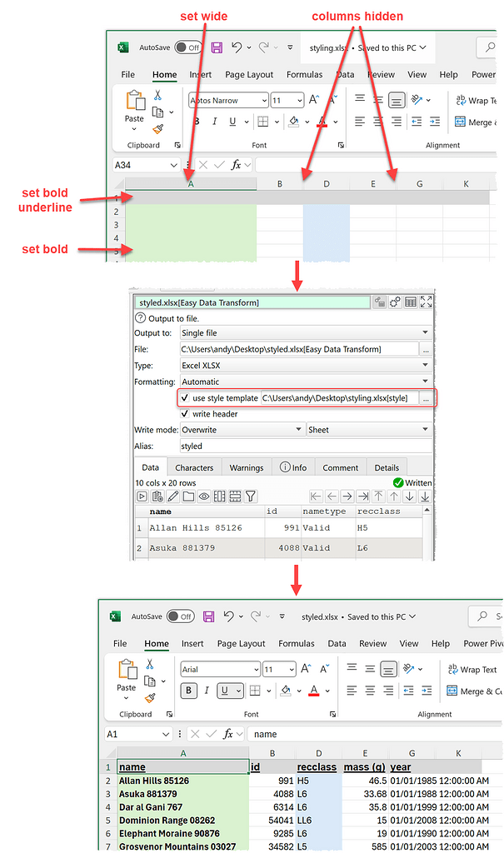Toggle Underline button in styled.xlsx ribbon

click(x=224, y=691)
